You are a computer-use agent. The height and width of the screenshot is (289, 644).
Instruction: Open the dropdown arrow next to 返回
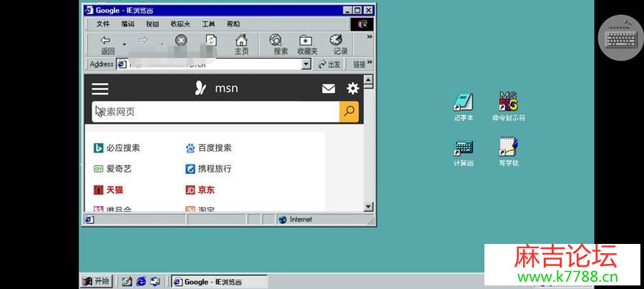click(124, 44)
